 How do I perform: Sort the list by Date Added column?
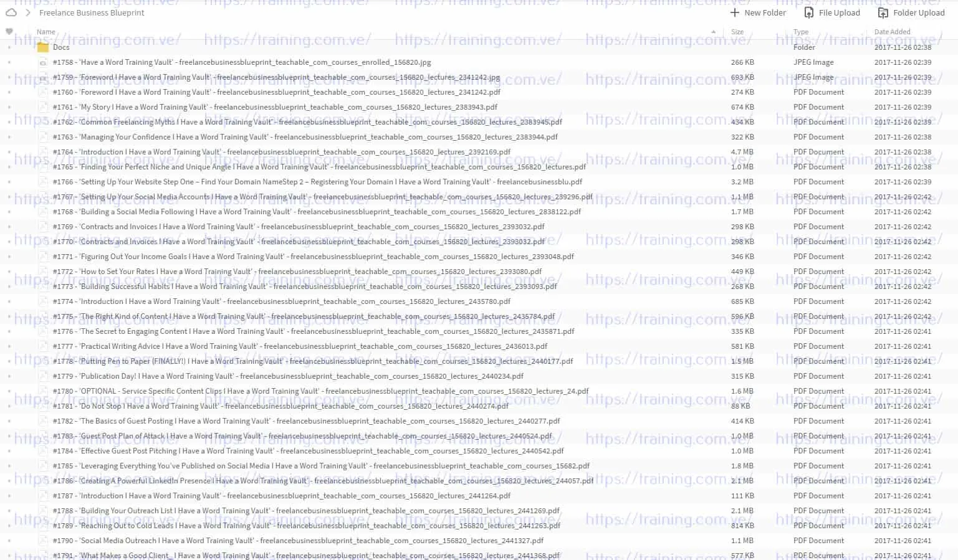coord(892,32)
